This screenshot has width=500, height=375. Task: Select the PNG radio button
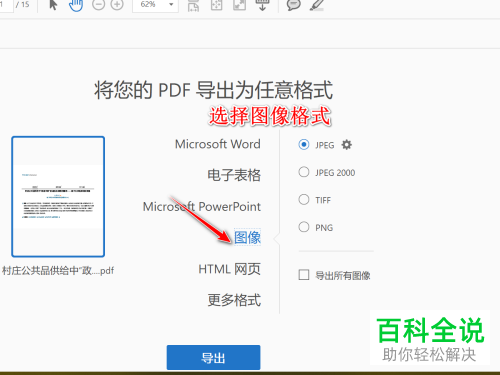(304, 227)
